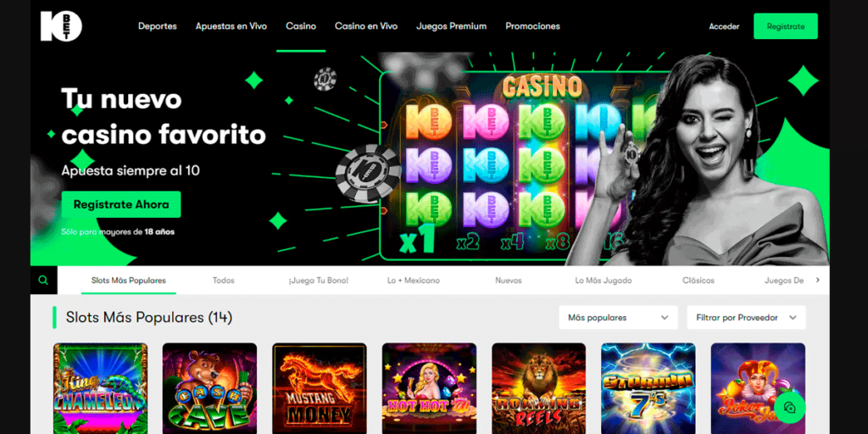Click the right arrow in category tabs

point(818,280)
